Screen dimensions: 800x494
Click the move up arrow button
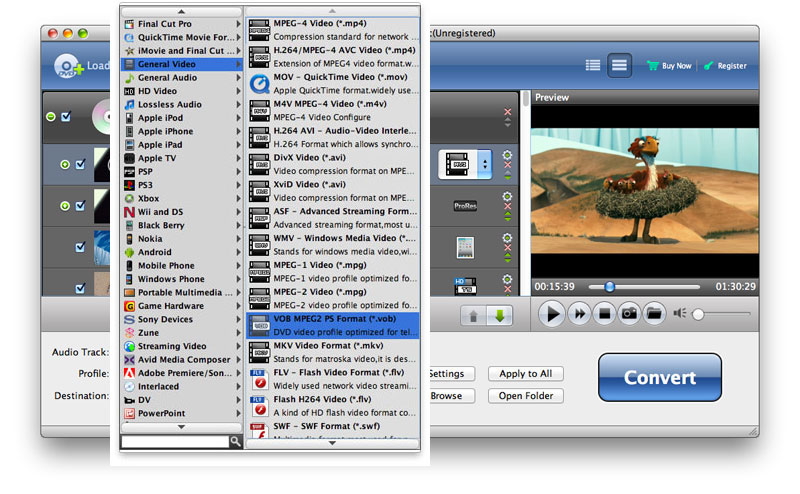474,315
